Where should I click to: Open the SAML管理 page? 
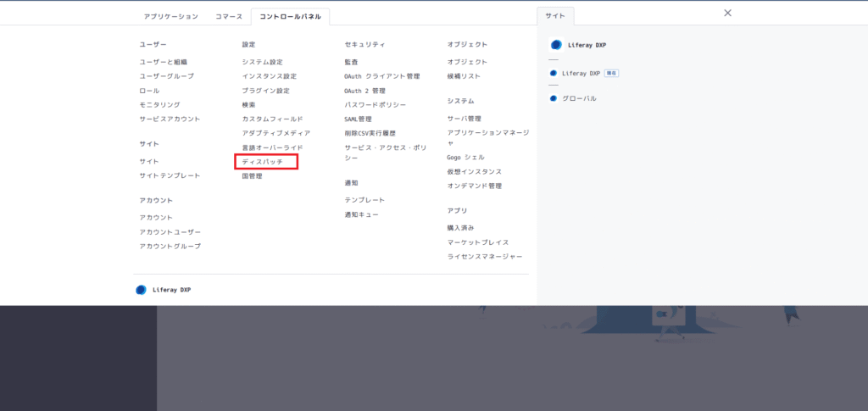tap(358, 119)
